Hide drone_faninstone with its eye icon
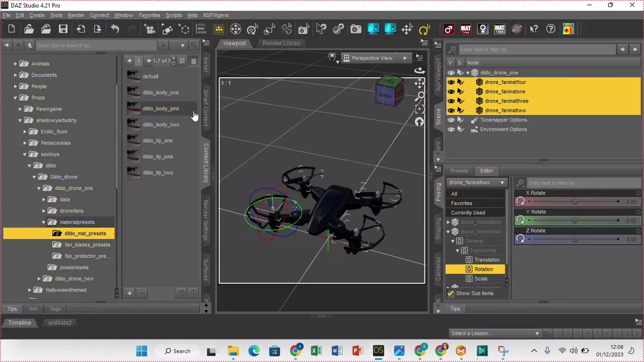 pos(451,92)
